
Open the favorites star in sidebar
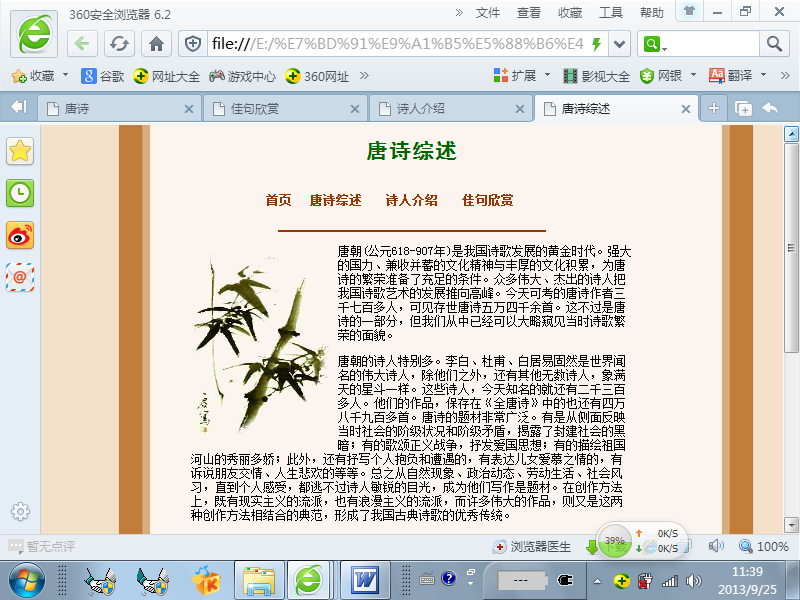20,151
